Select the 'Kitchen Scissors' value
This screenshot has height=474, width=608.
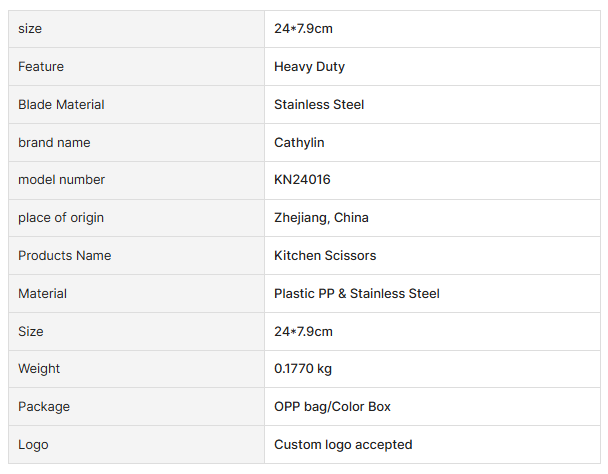tap(325, 256)
